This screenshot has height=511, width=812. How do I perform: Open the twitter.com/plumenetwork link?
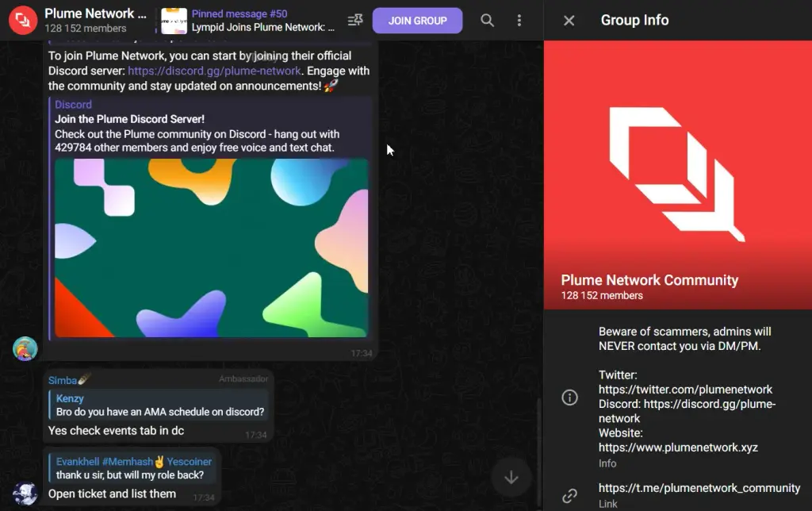(x=685, y=390)
